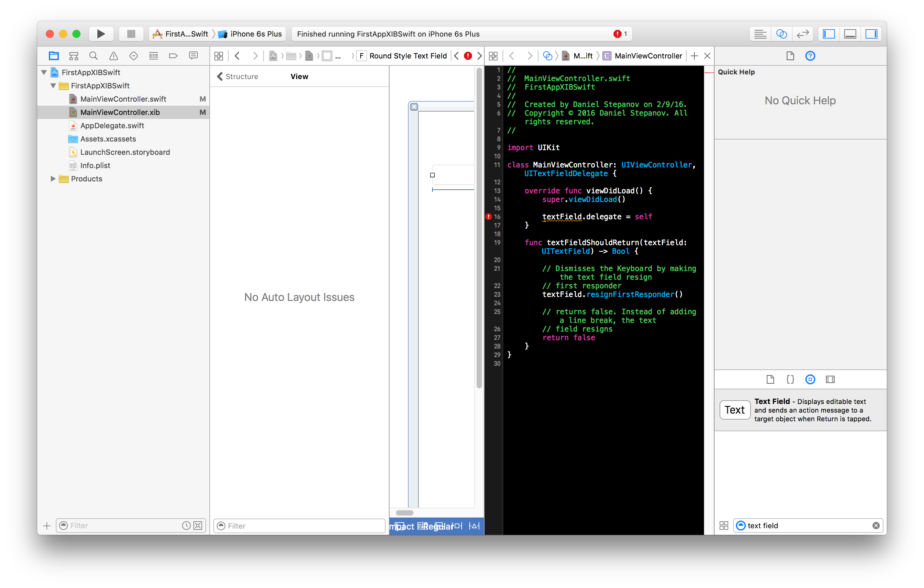The image size is (924, 588).
Task: Open a new editor tab with the plus button
Action: (x=695, y=55)
